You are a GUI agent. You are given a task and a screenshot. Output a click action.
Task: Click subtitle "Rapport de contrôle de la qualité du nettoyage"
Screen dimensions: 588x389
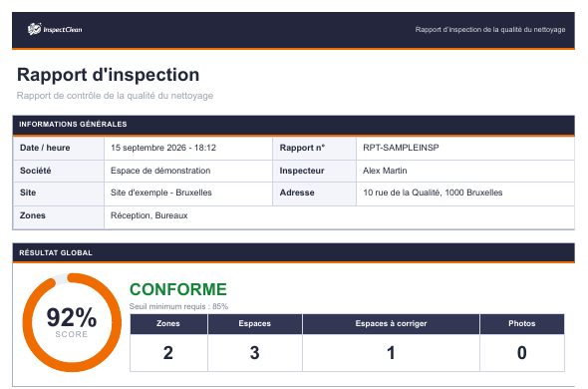click(115, 96)
